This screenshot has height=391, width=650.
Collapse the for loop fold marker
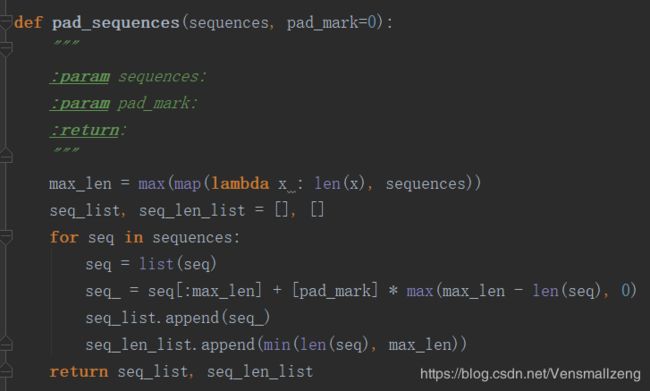click(x=5, y=238)
